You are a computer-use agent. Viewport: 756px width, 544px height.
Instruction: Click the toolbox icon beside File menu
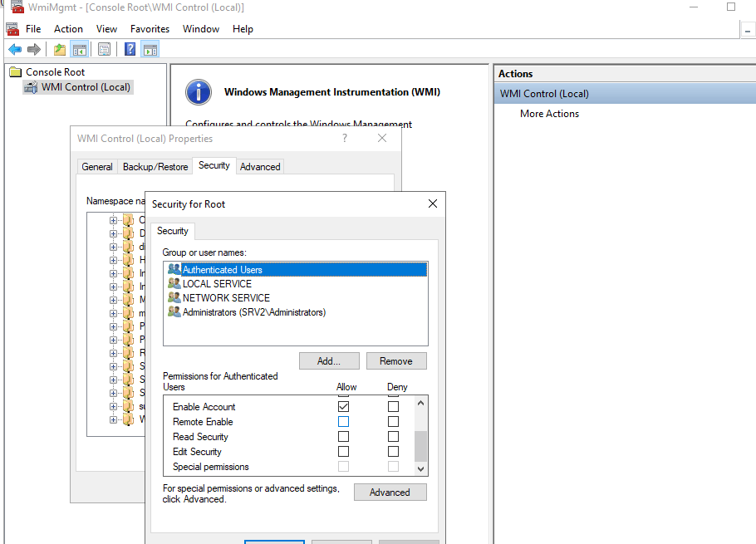(x=12, y=29)
